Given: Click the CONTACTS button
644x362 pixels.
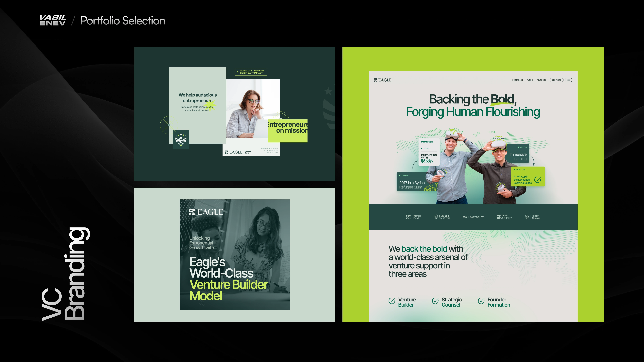Looking at the screenshot, I should coord(556,80).
